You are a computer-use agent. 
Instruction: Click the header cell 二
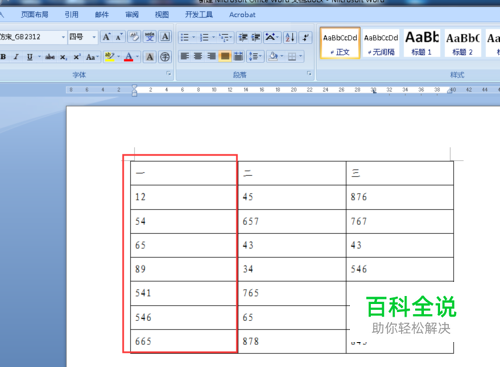(x=292, y=173)
